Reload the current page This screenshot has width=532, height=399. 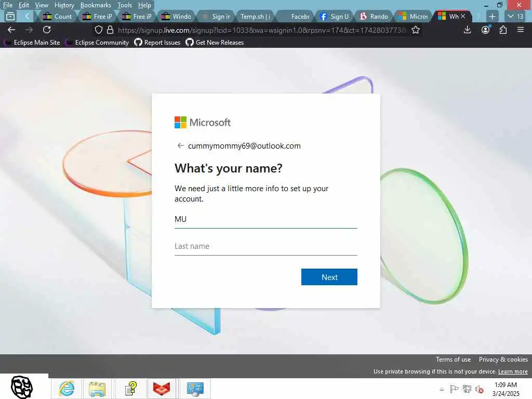[47, 30]
